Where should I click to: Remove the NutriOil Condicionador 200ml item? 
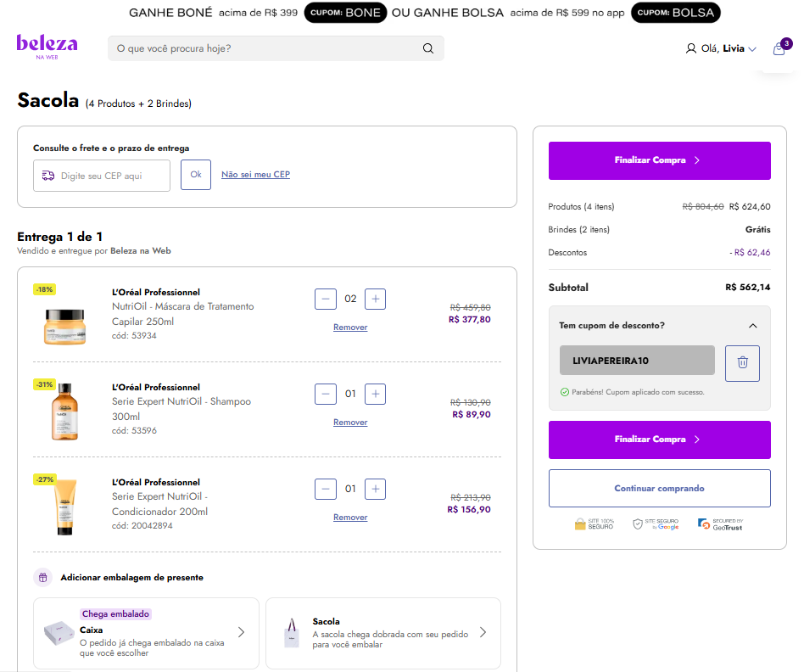(x=350, y=517)
